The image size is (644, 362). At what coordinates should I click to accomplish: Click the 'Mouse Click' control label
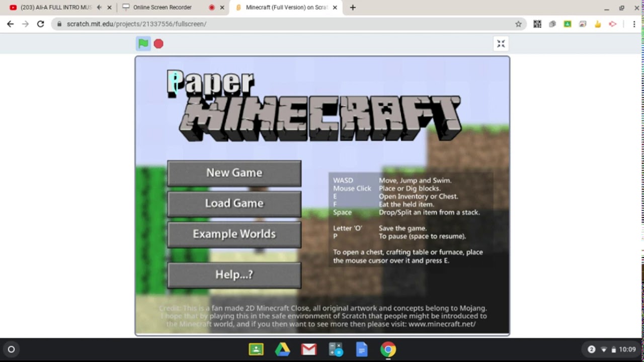(352, 188)
